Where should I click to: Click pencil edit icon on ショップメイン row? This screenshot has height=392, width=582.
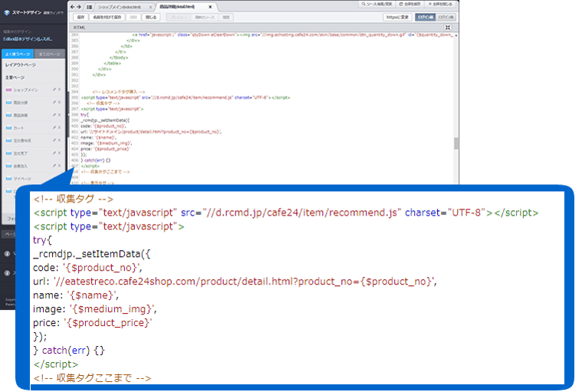tap(54, 90)
